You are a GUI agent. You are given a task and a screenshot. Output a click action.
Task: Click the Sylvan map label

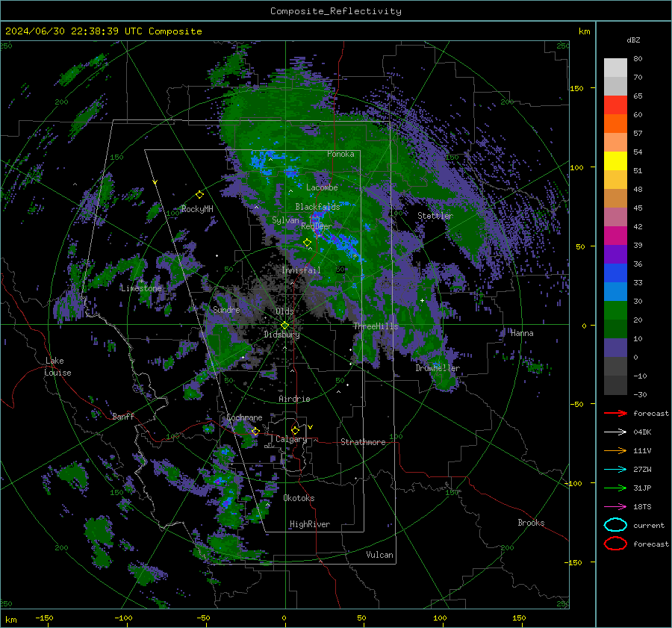285,220
